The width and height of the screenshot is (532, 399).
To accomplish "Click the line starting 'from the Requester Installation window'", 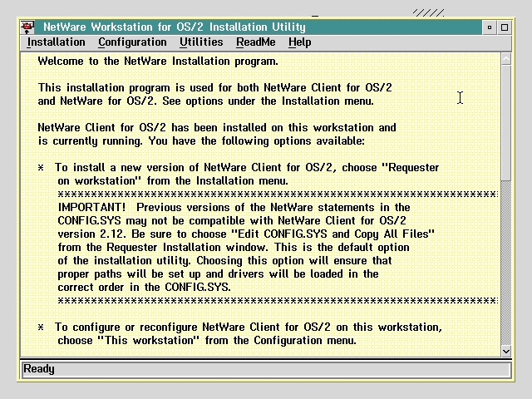I will pyautogui.click(x=234, y=248).
